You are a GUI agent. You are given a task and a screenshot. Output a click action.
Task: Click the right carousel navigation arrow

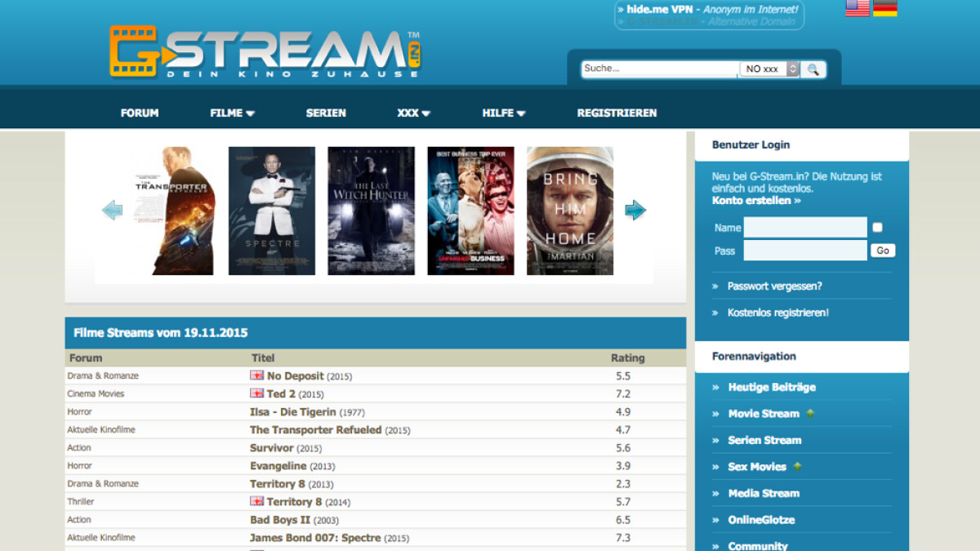(635, 210)
